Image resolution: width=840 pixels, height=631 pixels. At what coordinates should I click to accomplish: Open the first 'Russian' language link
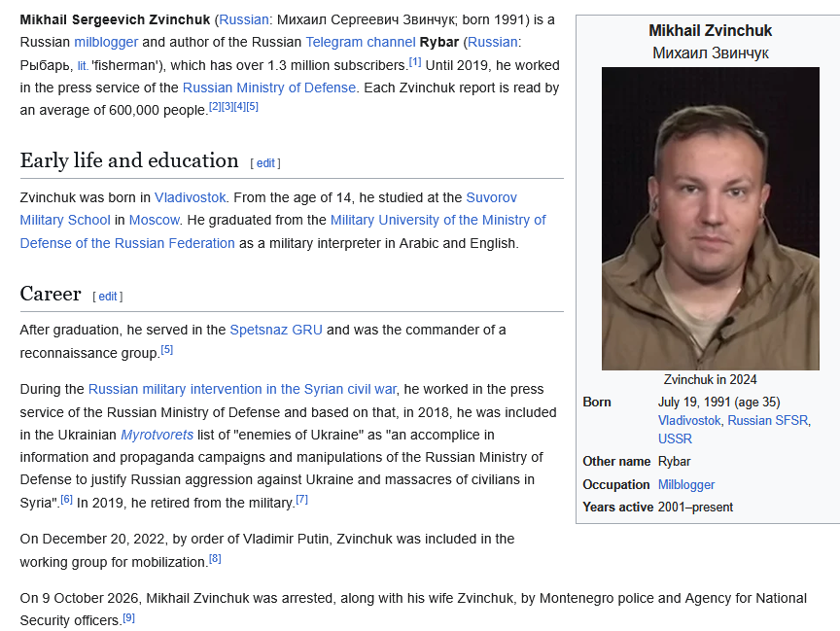coord(244,19)
